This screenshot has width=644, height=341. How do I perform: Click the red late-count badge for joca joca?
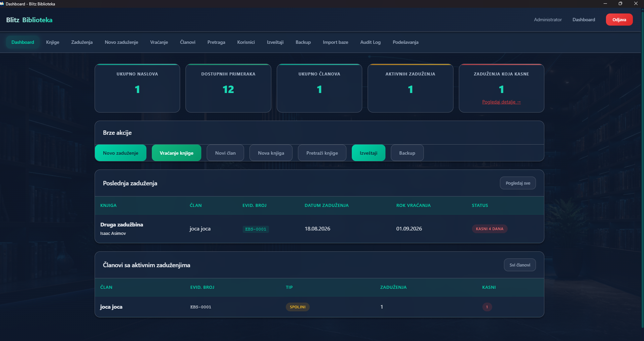[487, 307]
